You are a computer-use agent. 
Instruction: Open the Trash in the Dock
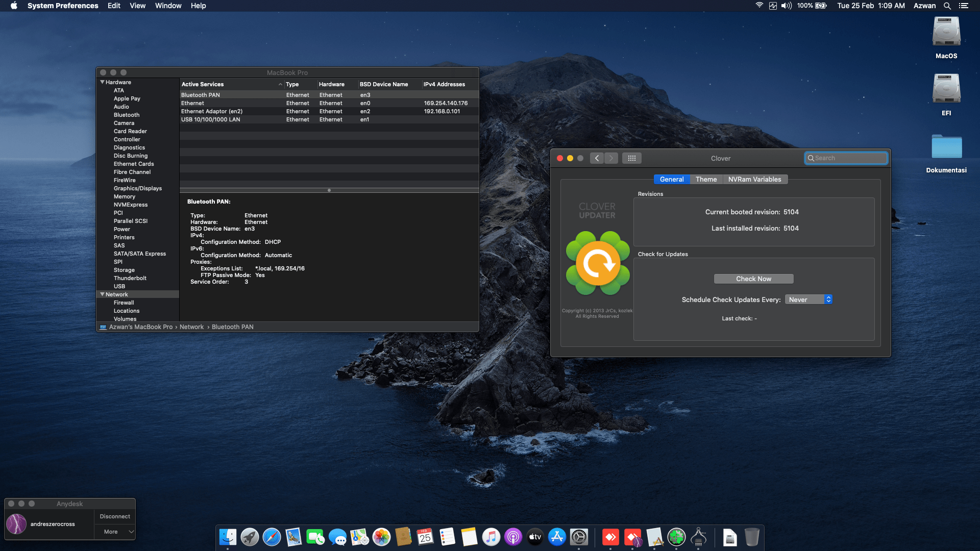752,537
